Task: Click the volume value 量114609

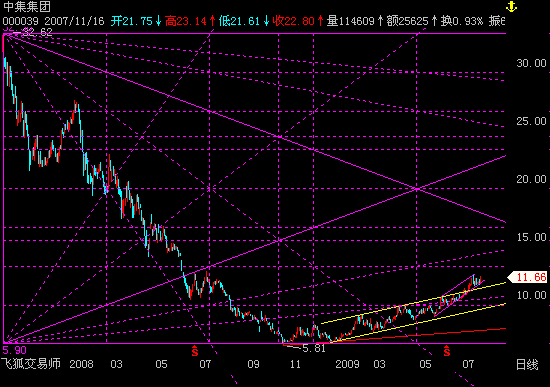Action: tap(351, 21)
